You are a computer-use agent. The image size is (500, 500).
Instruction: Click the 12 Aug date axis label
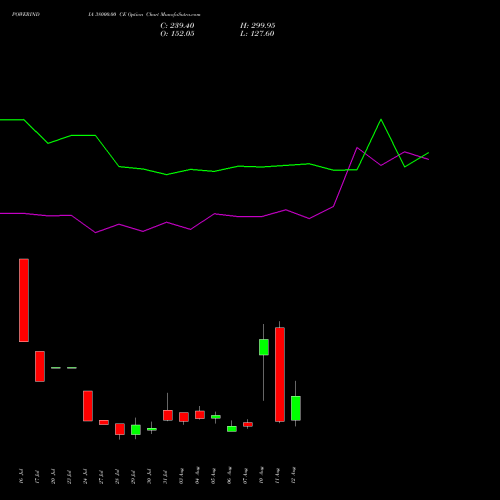point(293,475)
